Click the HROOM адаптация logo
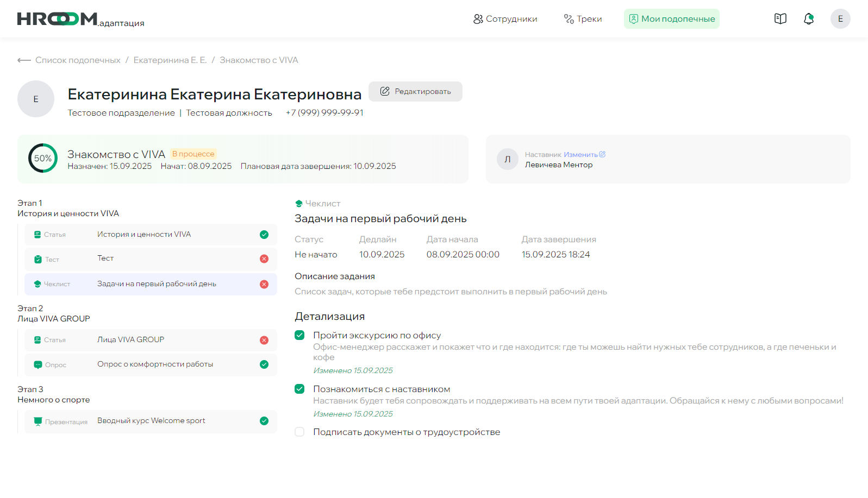This screenshot has width=868, height=498. click(80, 20)
